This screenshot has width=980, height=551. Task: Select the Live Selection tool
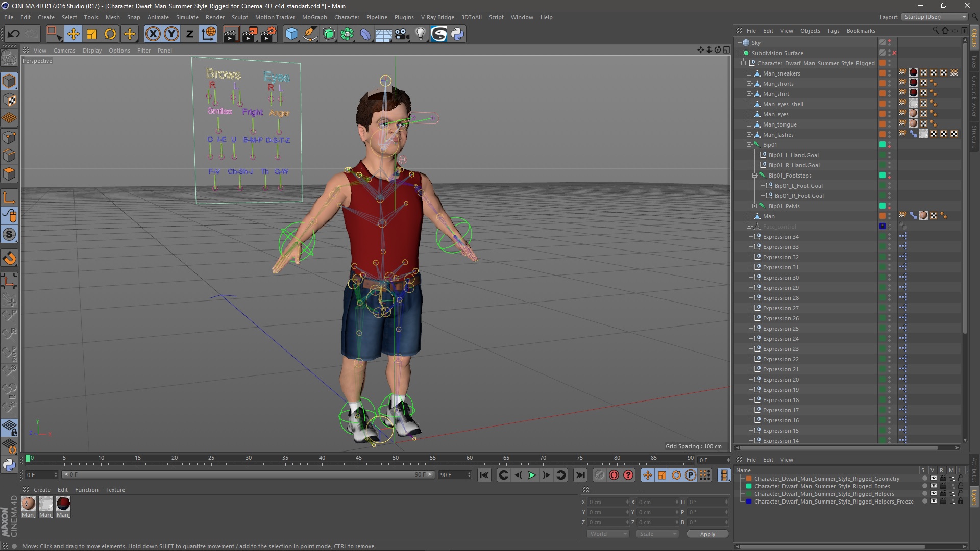point(54,34)
